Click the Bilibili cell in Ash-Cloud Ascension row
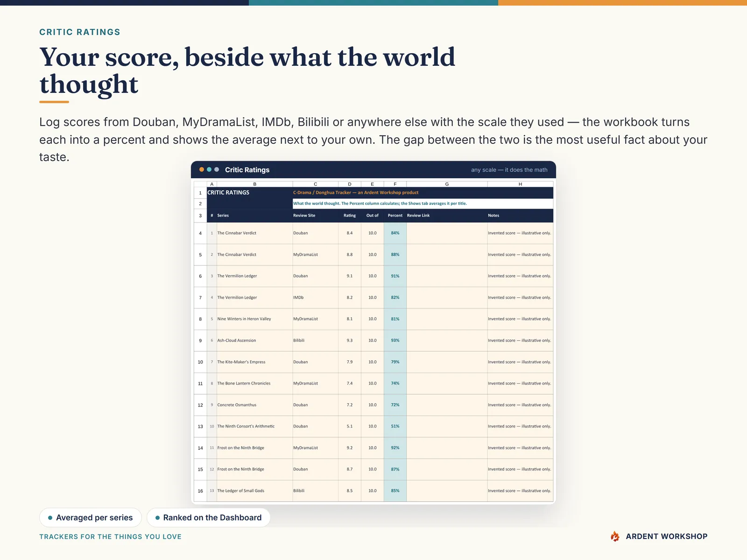Image resolution: width=747 pixels, height=560 pixels. (x=316, y=340)
